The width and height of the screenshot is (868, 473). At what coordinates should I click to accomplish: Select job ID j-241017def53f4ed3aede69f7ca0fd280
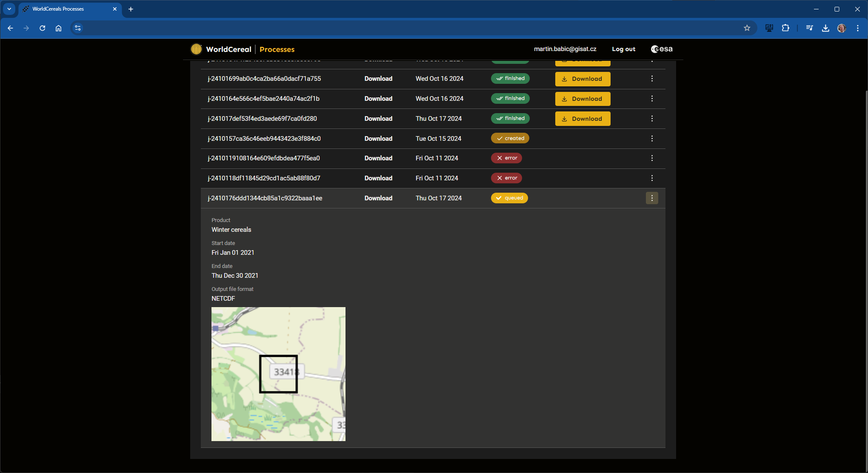[x=262, y=119]
